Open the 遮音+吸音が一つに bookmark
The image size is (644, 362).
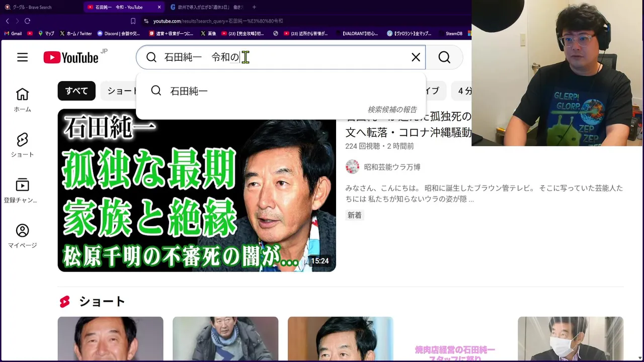pyautogui.click(x=171, y=34)
